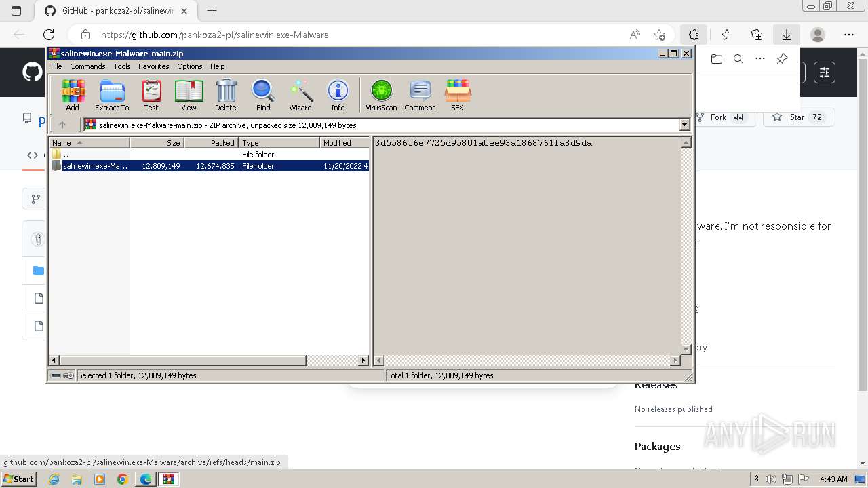Open the Packages section link
The image size is (868, 488).
[x=658, y=447]
